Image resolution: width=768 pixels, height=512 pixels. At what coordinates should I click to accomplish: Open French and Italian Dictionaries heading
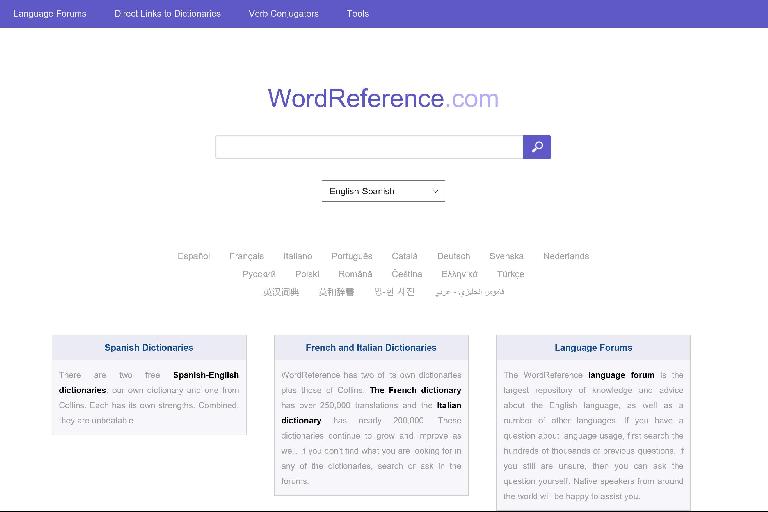(371, 347)
